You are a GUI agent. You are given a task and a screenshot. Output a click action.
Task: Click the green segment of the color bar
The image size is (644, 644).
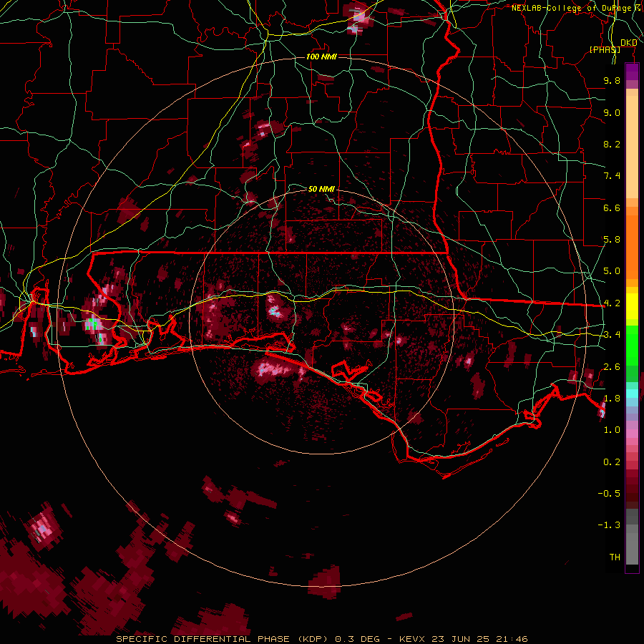point(632,347)
